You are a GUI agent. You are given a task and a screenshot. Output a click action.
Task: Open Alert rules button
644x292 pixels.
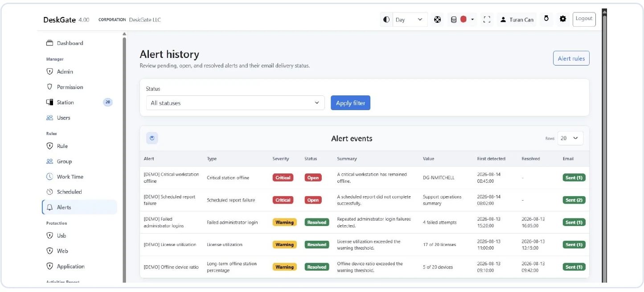(571, 58)
